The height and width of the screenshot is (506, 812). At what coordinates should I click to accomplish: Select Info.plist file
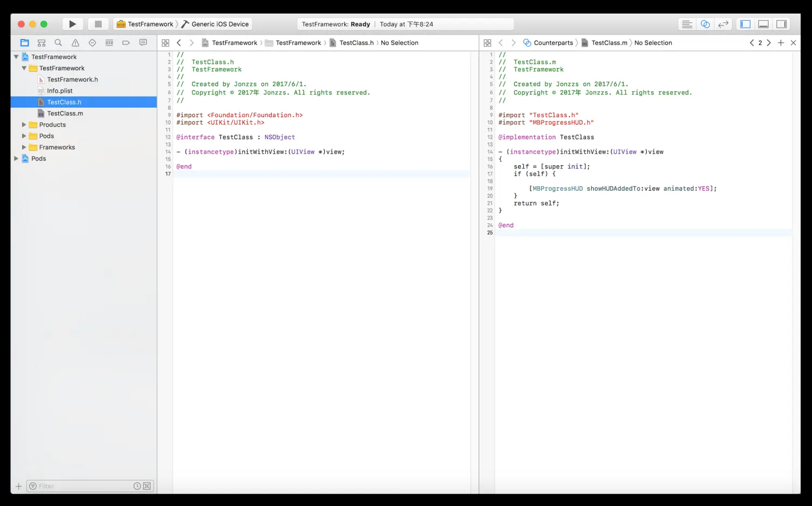click(x=60, y=90)
